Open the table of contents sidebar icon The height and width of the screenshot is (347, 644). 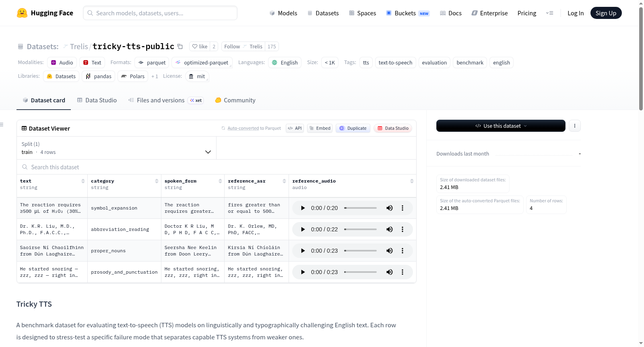click(2, 125)
